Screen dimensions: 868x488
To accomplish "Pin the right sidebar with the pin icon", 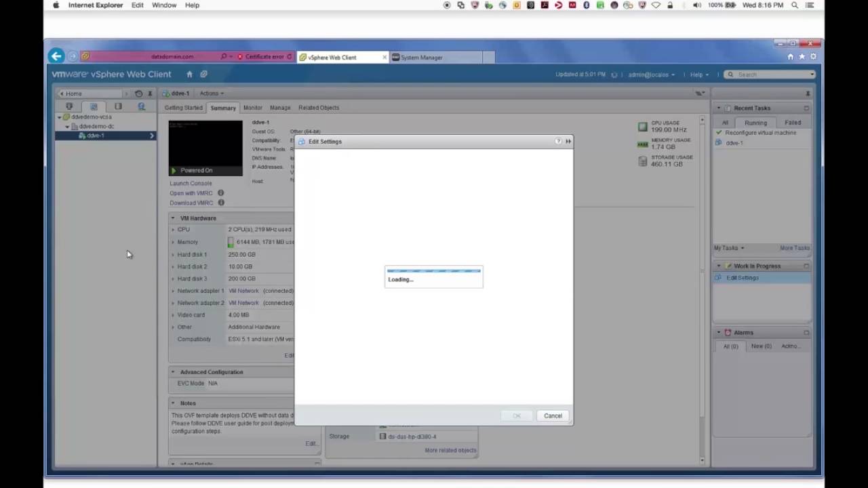I will coord(808,94).
